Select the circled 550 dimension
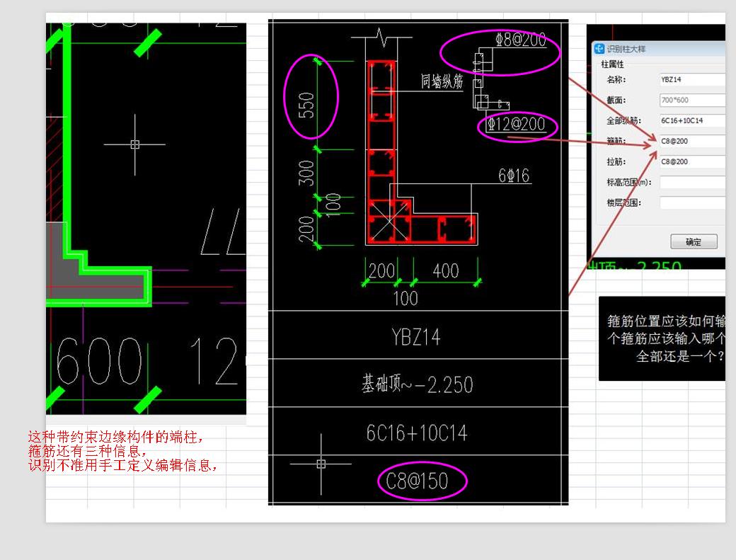 (306, 105)
